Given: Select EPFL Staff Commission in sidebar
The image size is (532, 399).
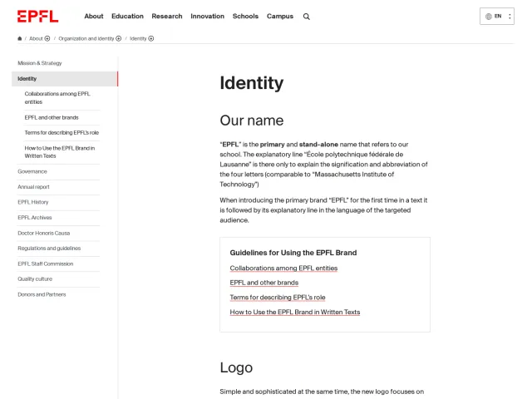Looking at the screenshot, I should 46,264.
